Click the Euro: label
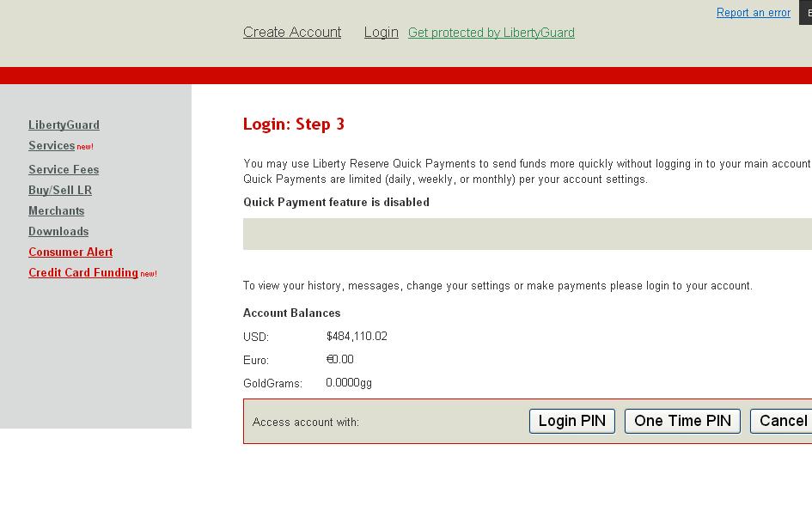This screenshot has width=812, height=511. pos(256,361)
